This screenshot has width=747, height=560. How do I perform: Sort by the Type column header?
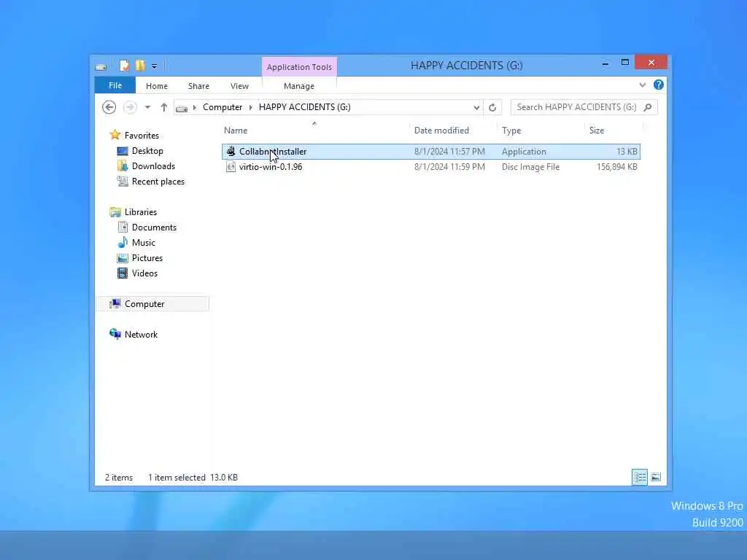(511, 131)
